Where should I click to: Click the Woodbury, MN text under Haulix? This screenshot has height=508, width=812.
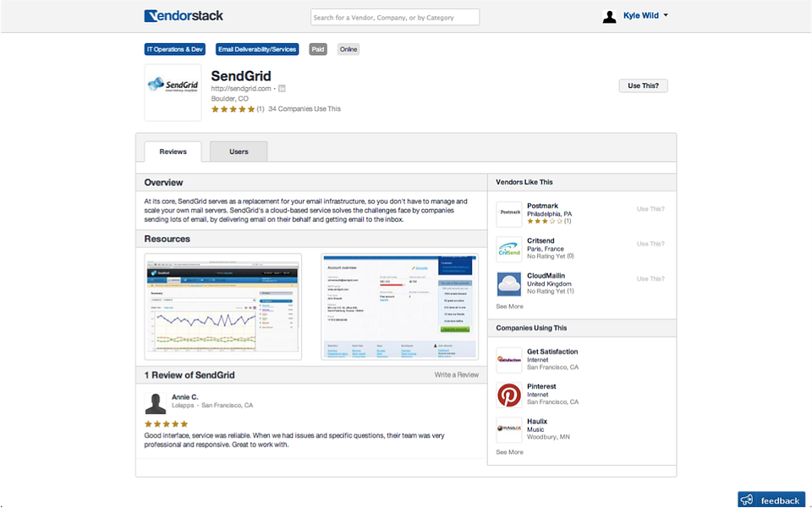[548, 437]
